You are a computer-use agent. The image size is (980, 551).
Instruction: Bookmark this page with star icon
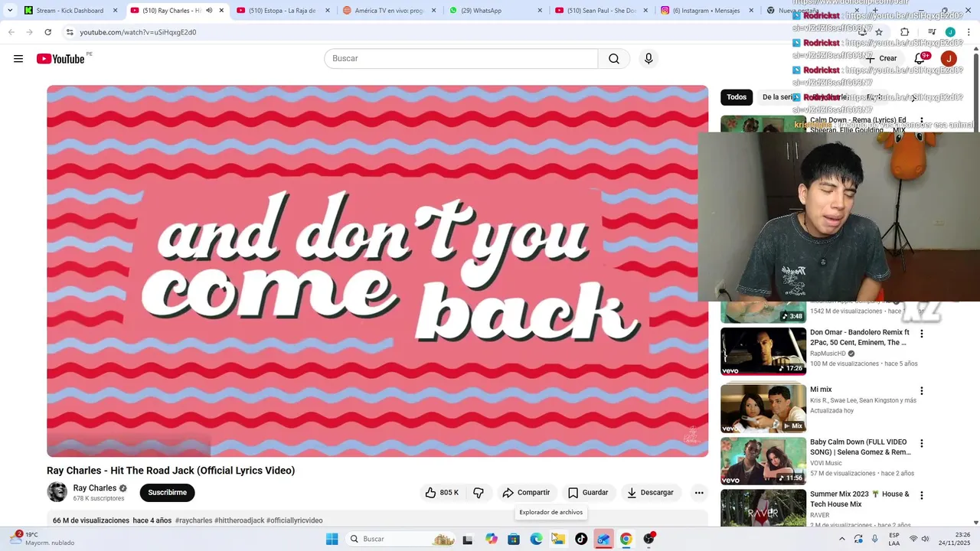pos(879,32)
